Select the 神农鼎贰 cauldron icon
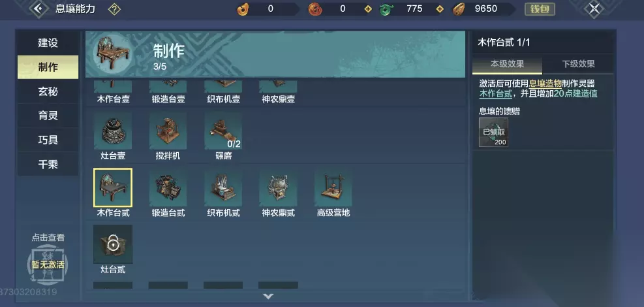This screenshot has width=644, height=307. (278, 187)
